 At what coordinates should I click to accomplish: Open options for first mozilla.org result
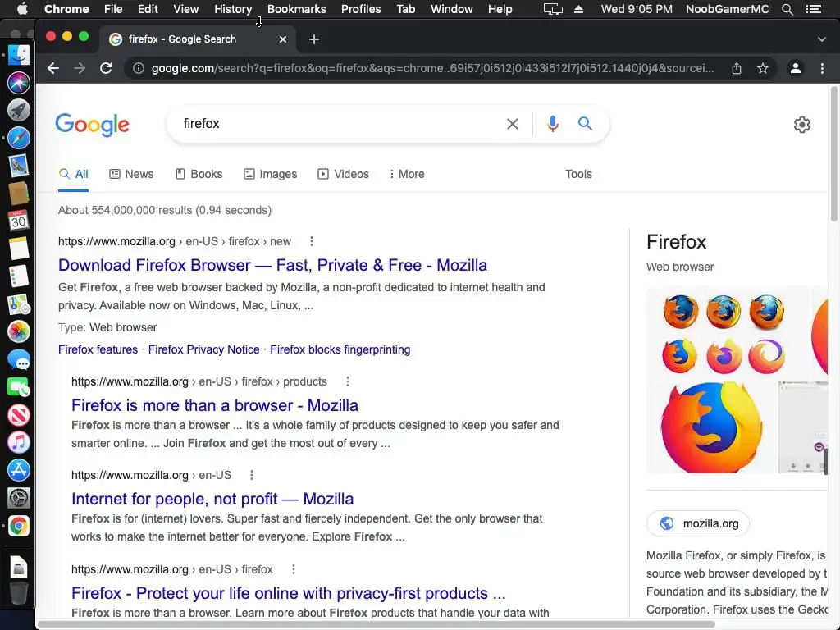312,241
